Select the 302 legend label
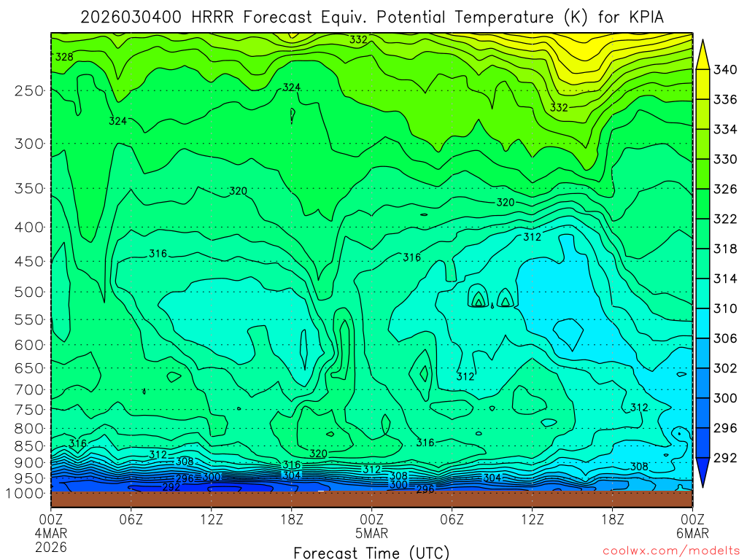The height and width of the screenshot is (560, 747). [724, 368]
